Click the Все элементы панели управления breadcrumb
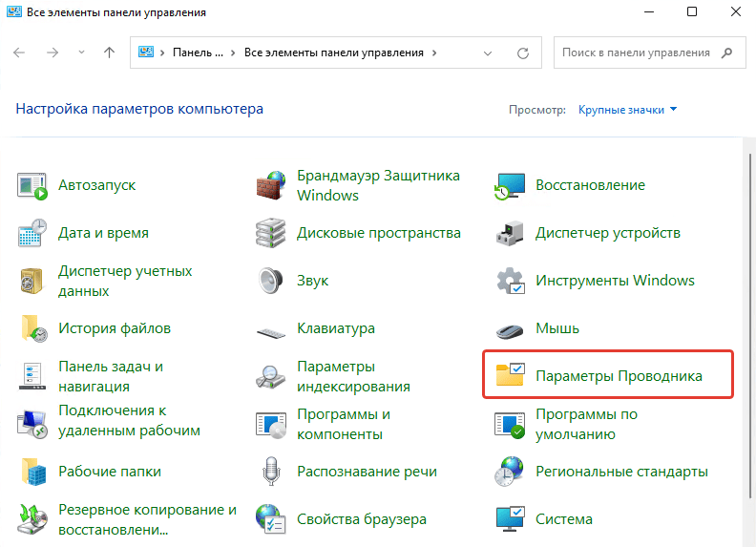Screen dimensions: 756x547 pos(334,53)
